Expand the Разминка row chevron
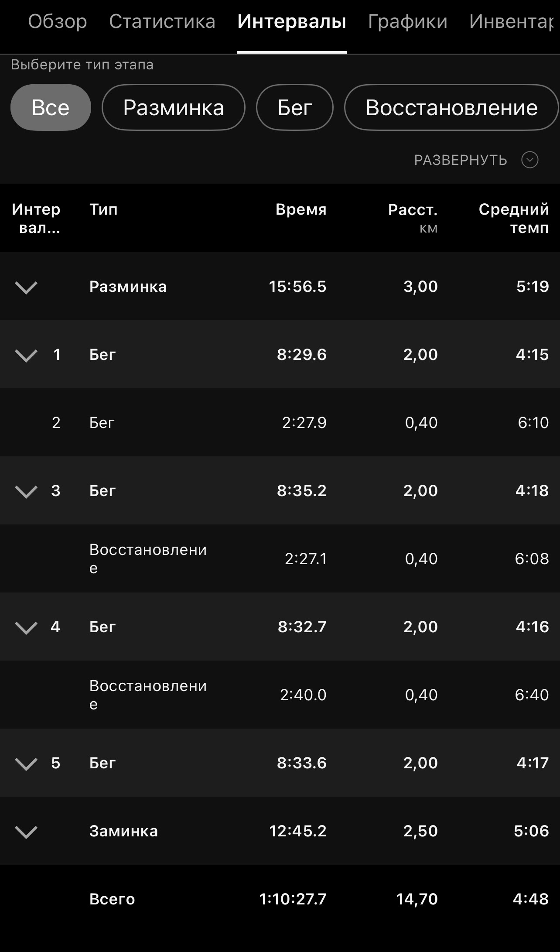Image resolution: width=560 pixels, height=952 pixels. (x=26, y=288)
